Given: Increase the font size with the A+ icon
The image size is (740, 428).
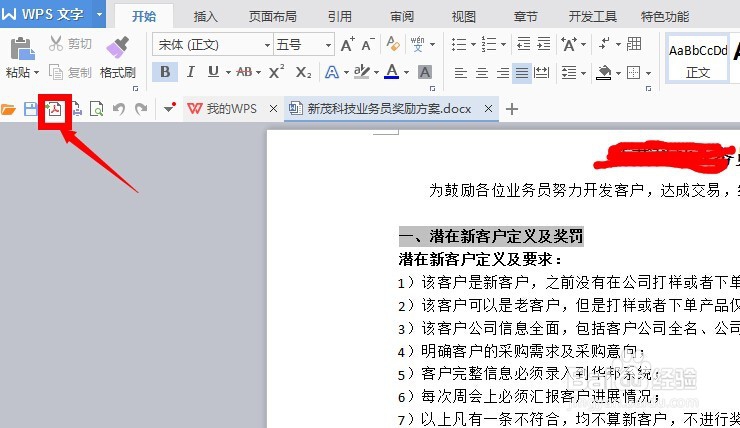Looking at the screenshot, I should click(347, 44).
